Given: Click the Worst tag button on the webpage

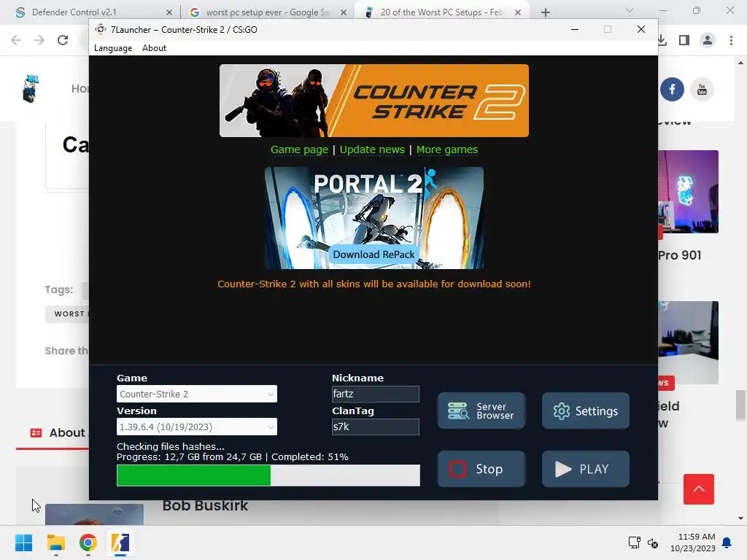Looking at the screenshot, I should pyautogui.click(x=67, y=314).
